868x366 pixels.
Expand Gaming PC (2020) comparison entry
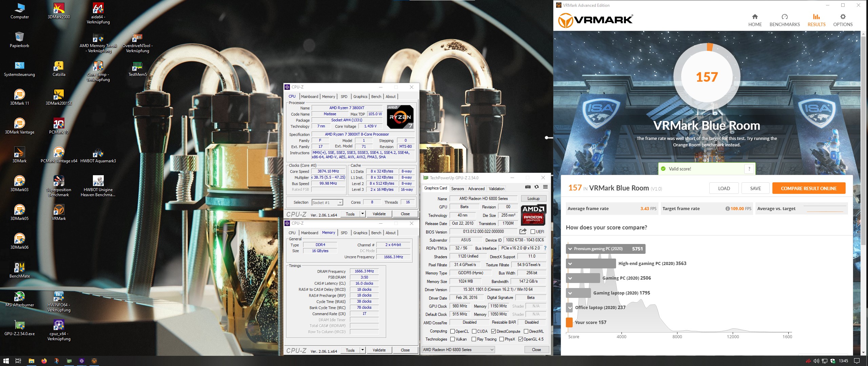coord(570,278)
